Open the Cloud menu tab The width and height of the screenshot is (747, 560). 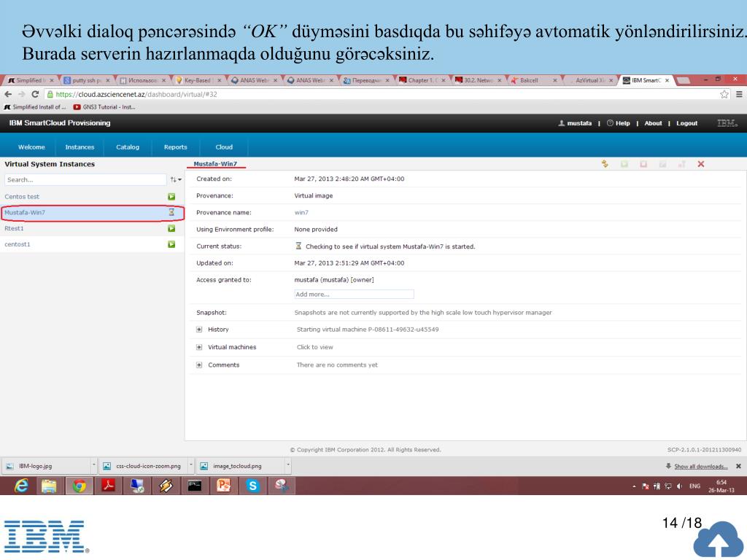coord(224,147)
